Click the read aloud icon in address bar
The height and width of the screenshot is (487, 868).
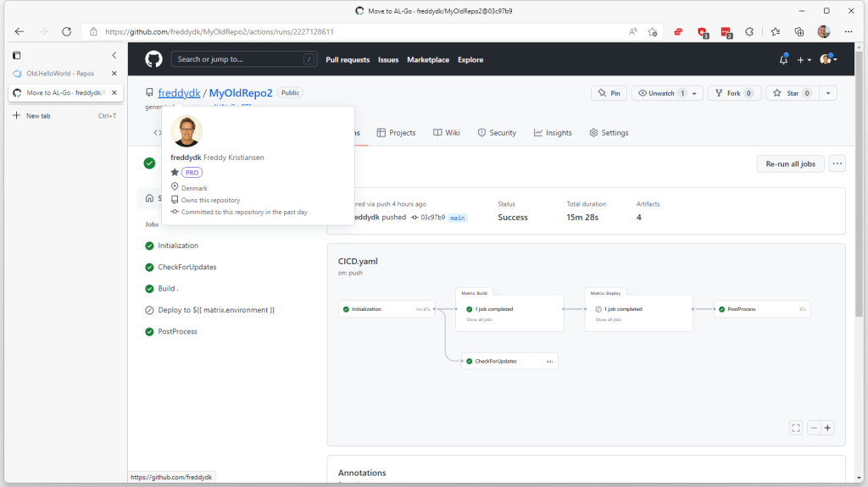(x=632, y=31)
